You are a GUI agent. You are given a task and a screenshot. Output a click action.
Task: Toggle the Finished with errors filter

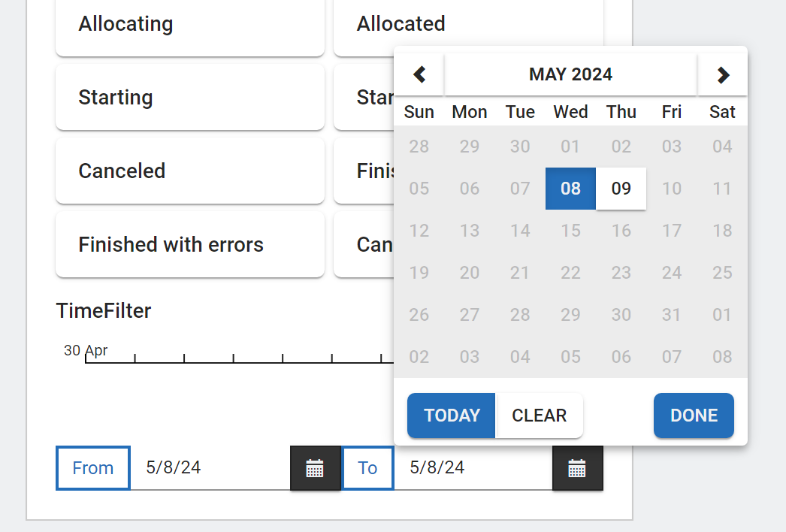pyautogui.click(x=189, y=245)
